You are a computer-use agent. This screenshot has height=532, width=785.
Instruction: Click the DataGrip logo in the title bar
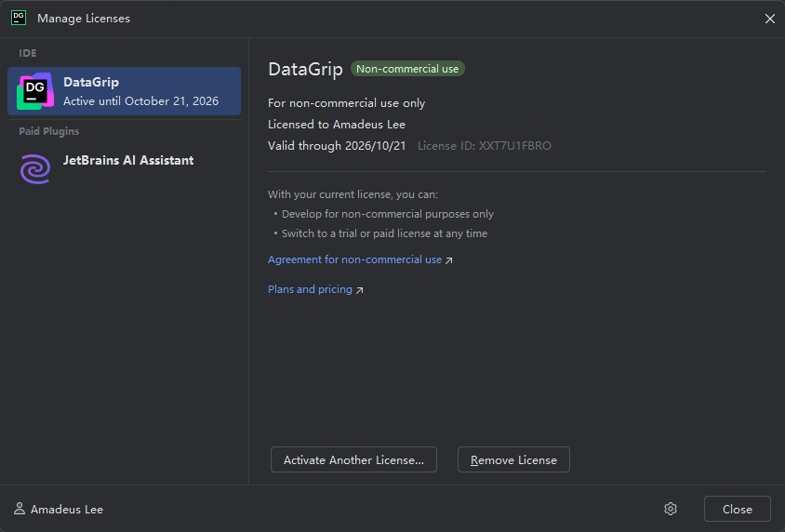[x=19, y=18]
